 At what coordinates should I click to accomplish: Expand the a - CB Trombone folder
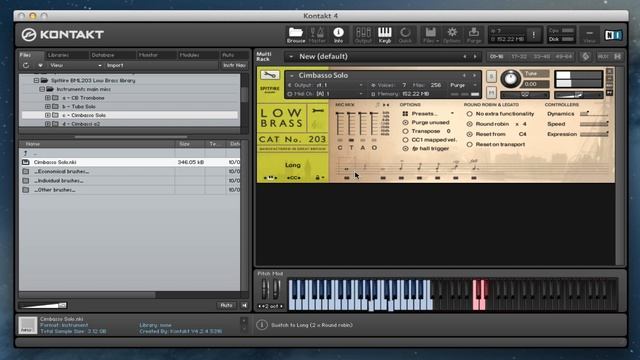click(x=47, y=98)
